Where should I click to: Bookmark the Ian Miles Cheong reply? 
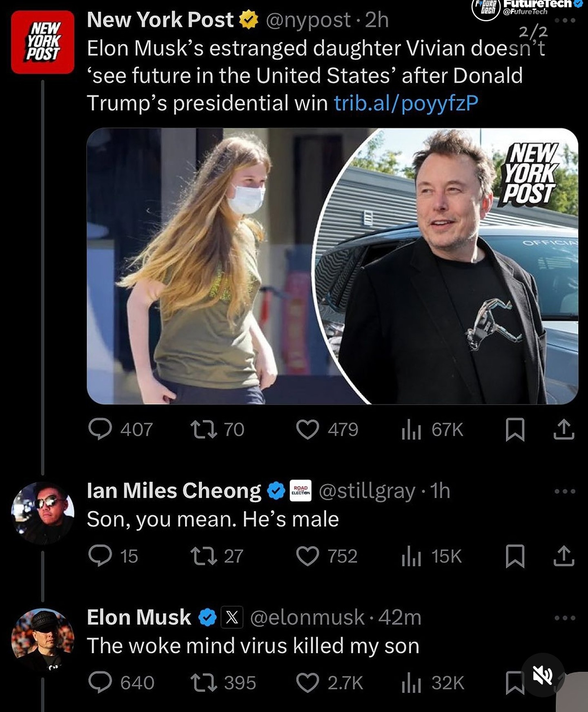tap(515, 556)
